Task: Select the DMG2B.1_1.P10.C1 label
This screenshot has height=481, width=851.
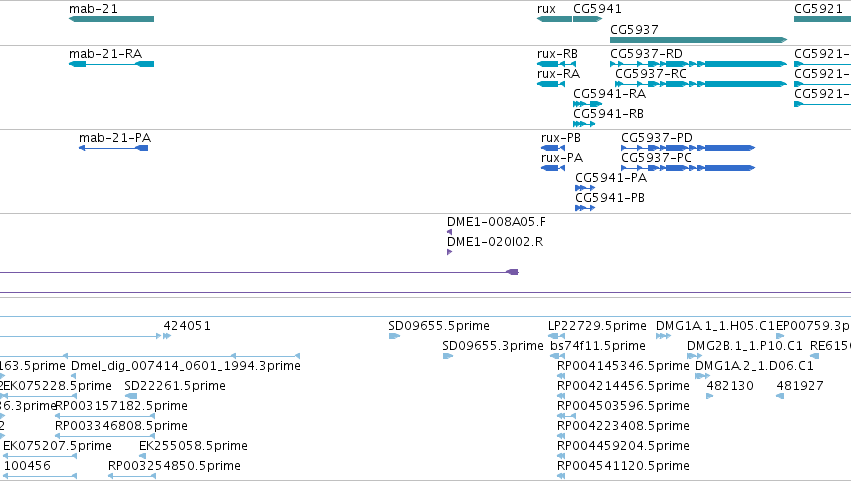Action: [x=745, y=346]
